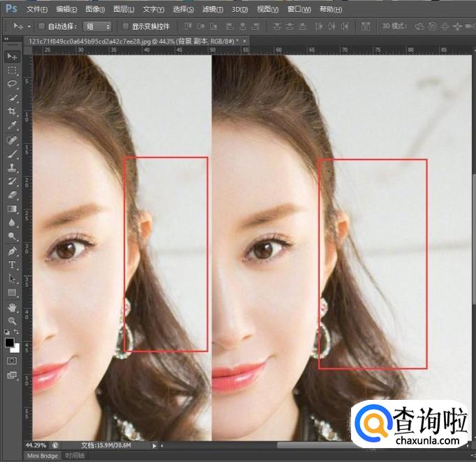Screen dimensions: 476x462
Task: Select the Gradient tool
Action: point(12,209)
